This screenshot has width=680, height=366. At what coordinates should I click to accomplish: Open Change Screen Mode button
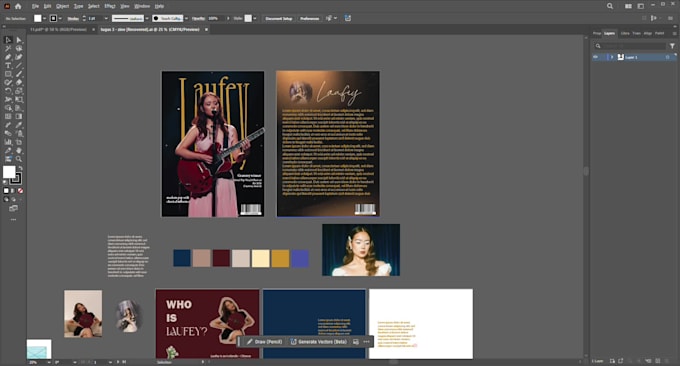[x=13, y=209]
